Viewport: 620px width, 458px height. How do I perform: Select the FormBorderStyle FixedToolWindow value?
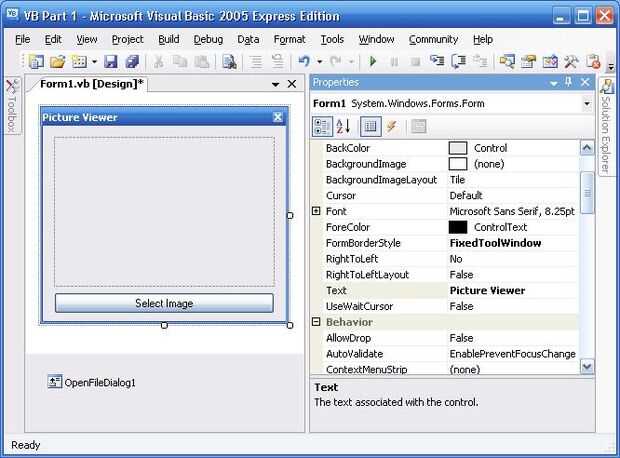point(513,243)
